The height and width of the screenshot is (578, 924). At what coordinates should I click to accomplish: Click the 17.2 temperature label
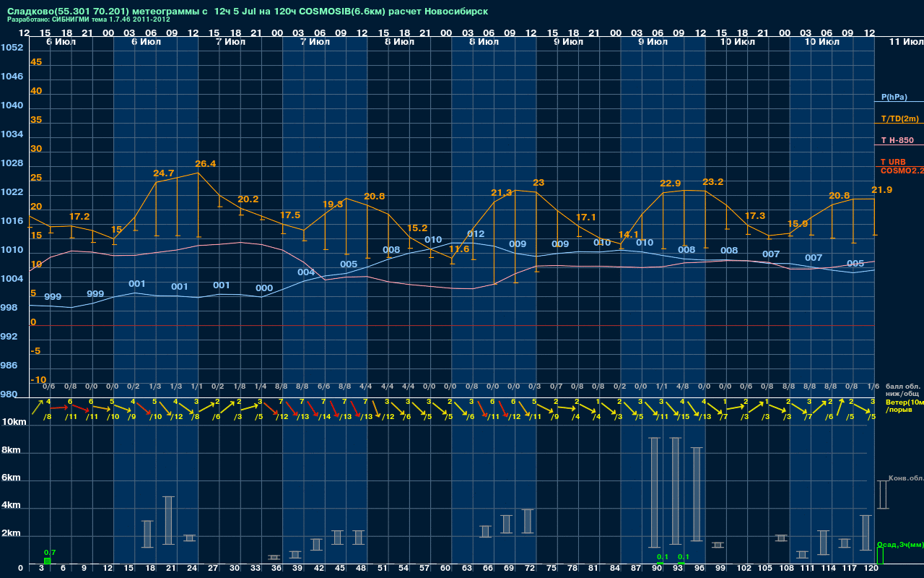(x=79, y=217)
